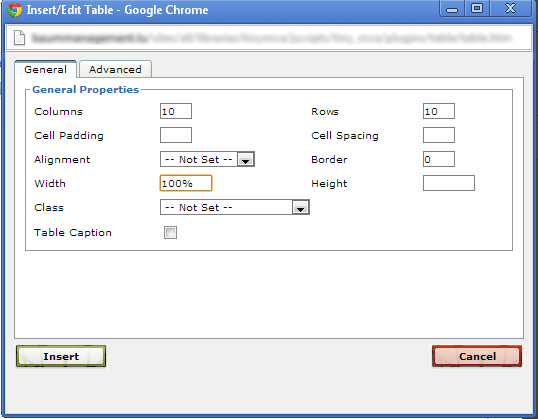Click the Cell Padding text box

(x=176, y=135)
